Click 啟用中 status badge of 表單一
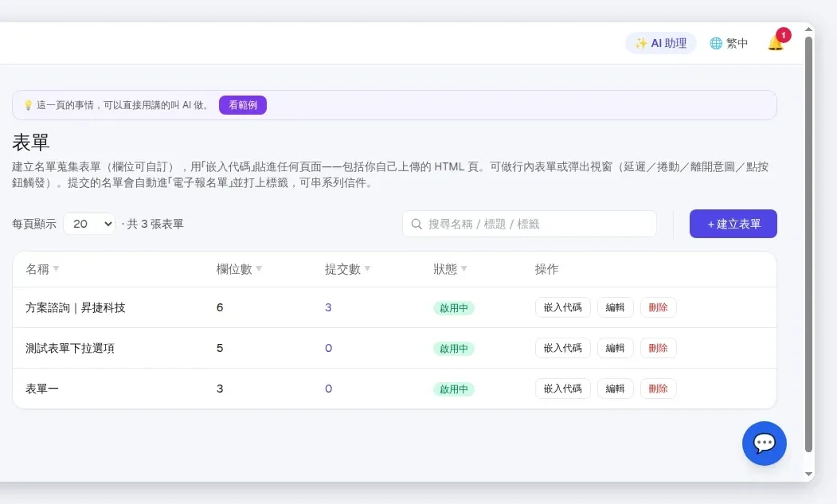 [454, 389]
